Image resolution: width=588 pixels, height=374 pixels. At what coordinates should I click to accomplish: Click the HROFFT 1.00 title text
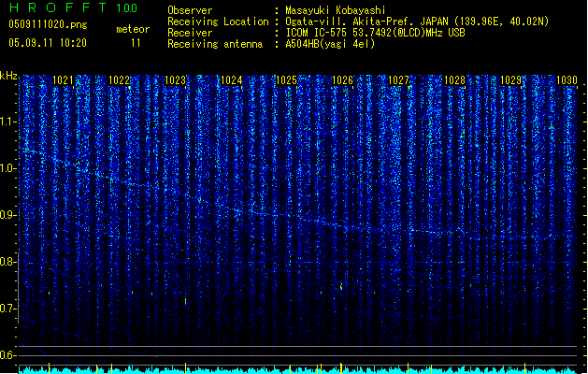(74, 7)
